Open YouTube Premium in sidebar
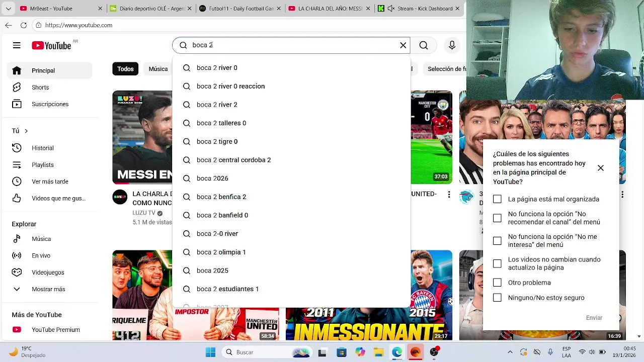 (49, 330)
